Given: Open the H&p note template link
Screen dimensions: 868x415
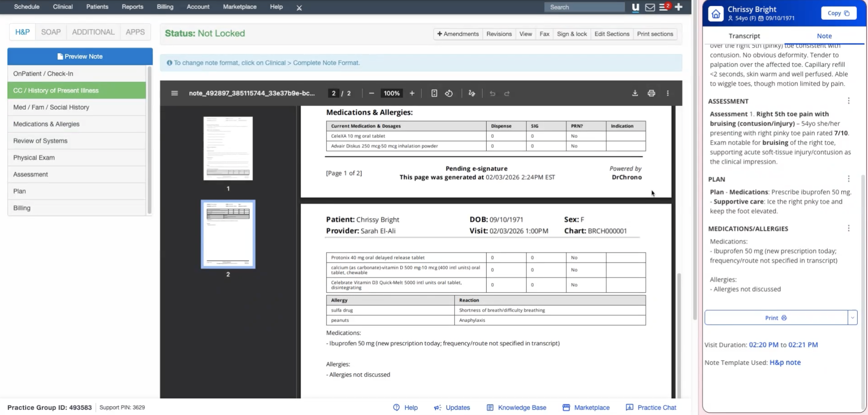Looking at the screenshot, I should (785, 362).
